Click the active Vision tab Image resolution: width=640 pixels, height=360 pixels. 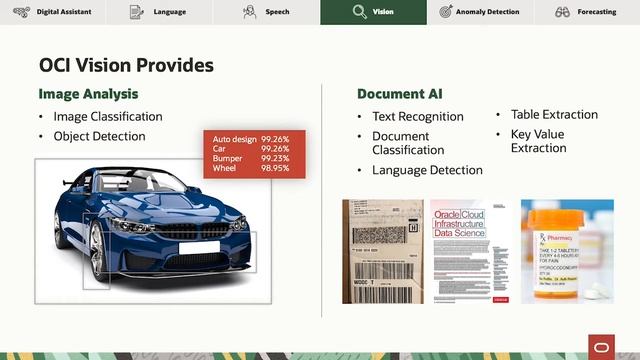(x=373, y=12)
